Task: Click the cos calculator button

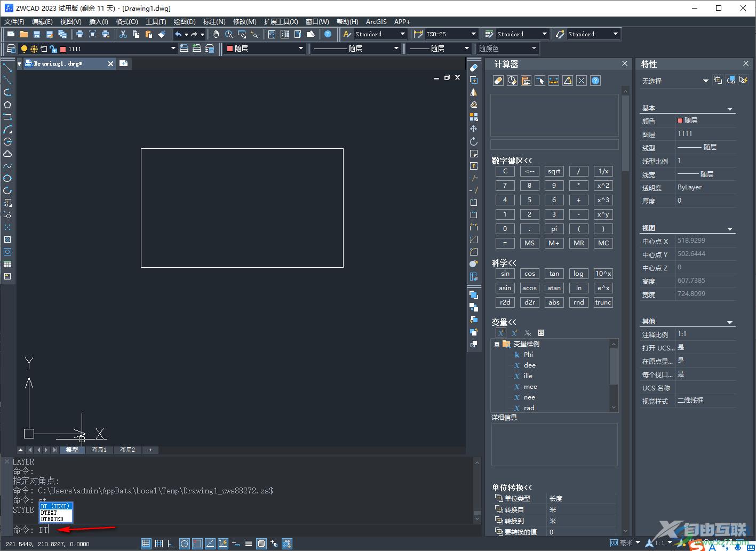Action: [x=529, y=274]
